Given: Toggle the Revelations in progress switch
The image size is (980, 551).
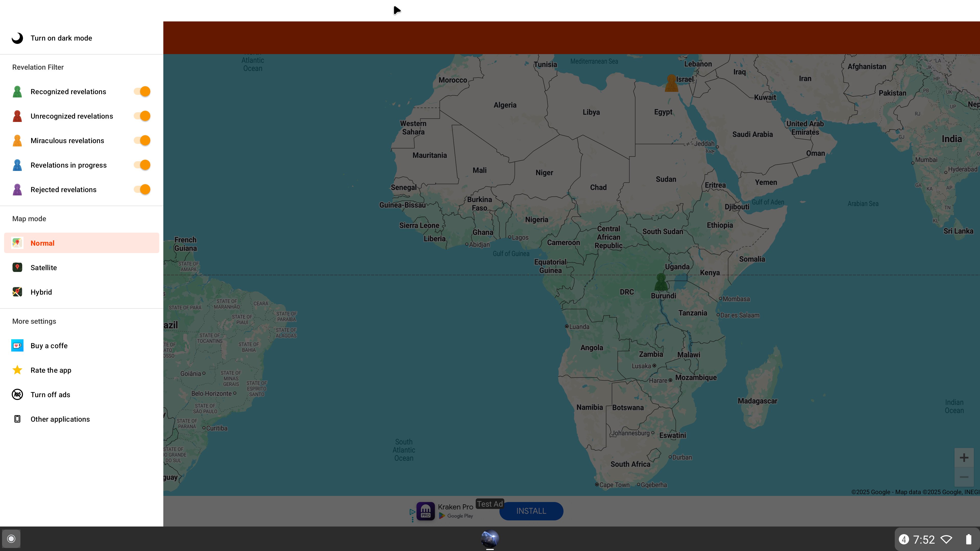Looking at the screenshot, I should click(142, 165).
